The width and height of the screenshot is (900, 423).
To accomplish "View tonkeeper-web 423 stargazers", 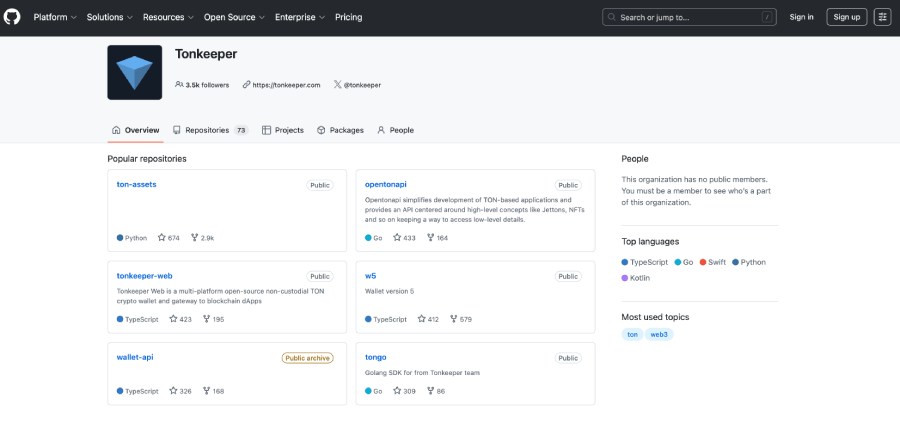I will 180,319.
